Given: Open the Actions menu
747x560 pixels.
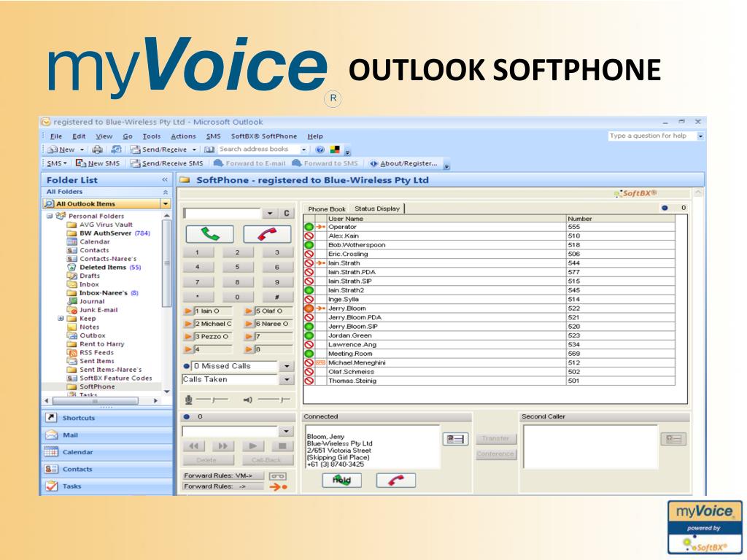Looking at the screenshot, I should click(x=183, y=136).
